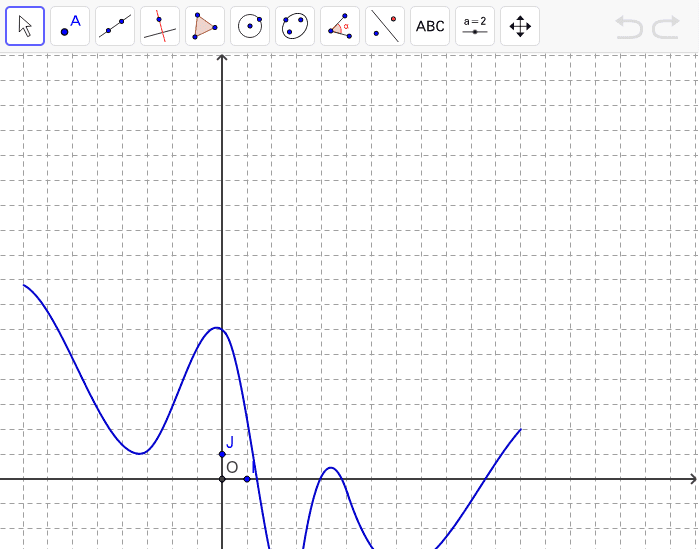Choose Circle with Center through Point tool
The height and width of the screenshot is (551, 700).
tap(250, 26)
